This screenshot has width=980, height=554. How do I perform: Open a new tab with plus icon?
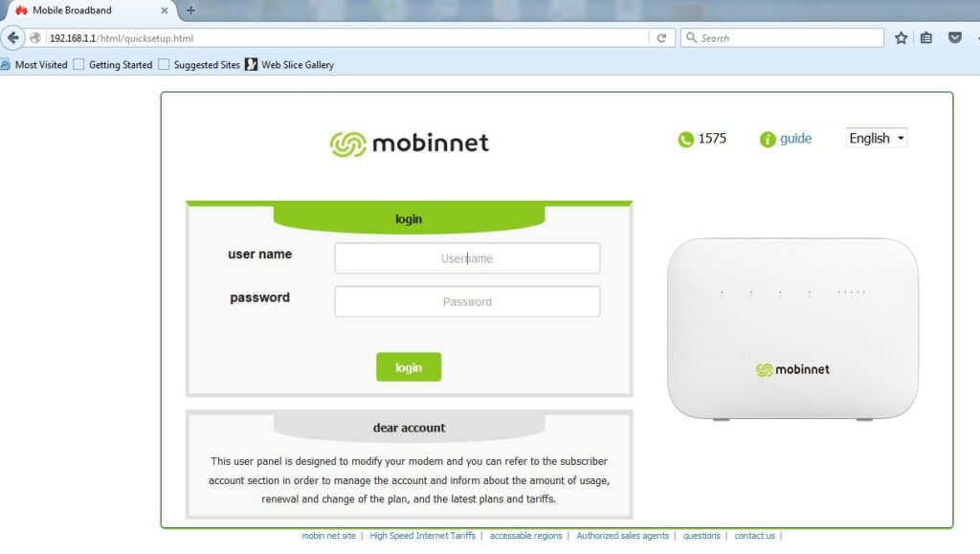click(x=190, y=11)
